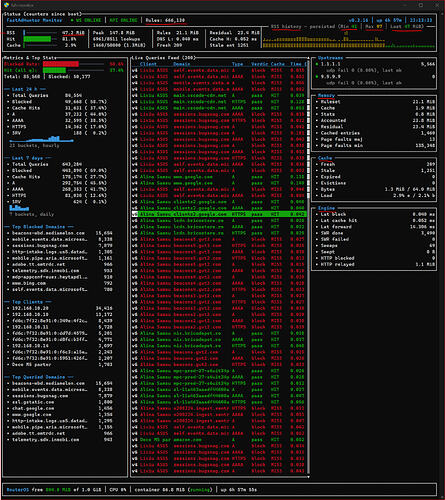Image resolution: width=445 pixels, height=500 pixels.
Task: Click the app icon in the title bar
Action: coord(6,5)
